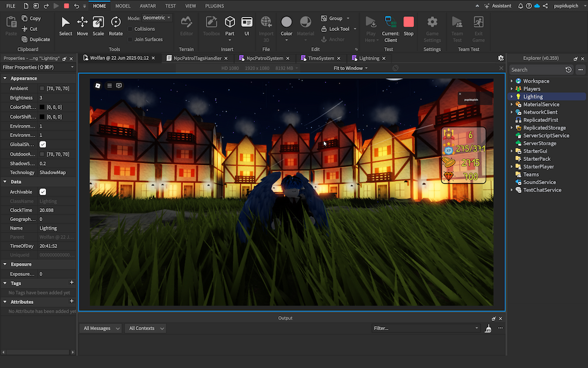The height and width of the screenshot is (368, 588).
Task: Select the Rotate tool
Action: (x=116, y=26)
